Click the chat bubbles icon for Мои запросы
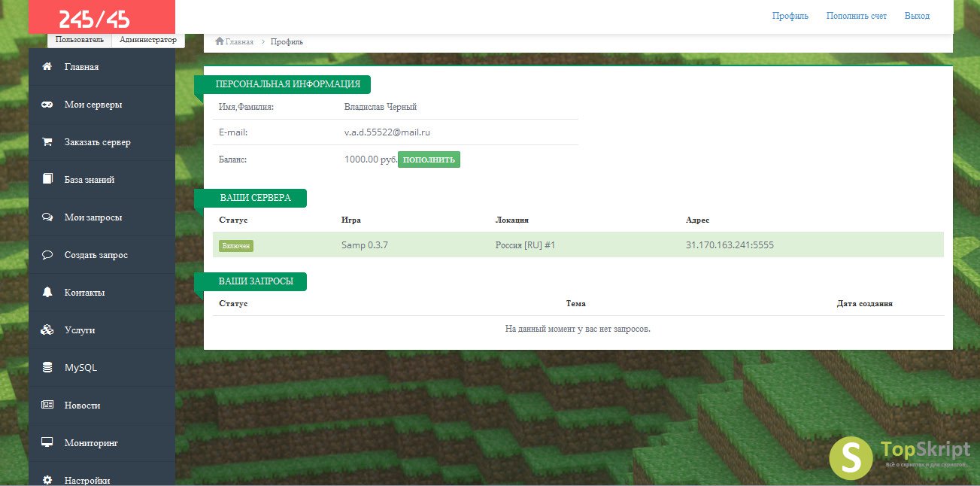The width and height of the screenshot is (980, 486). 47,217
